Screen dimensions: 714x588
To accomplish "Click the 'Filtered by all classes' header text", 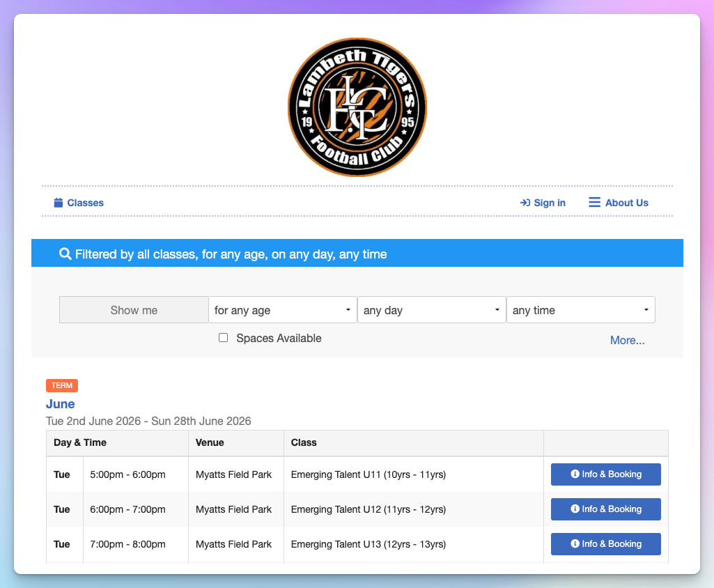I will 231,254.
